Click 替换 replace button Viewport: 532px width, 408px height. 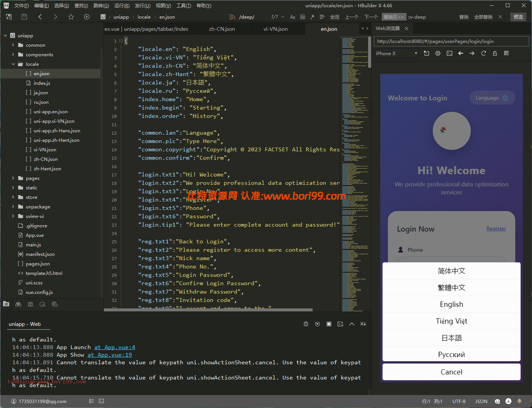pos(464,17)
